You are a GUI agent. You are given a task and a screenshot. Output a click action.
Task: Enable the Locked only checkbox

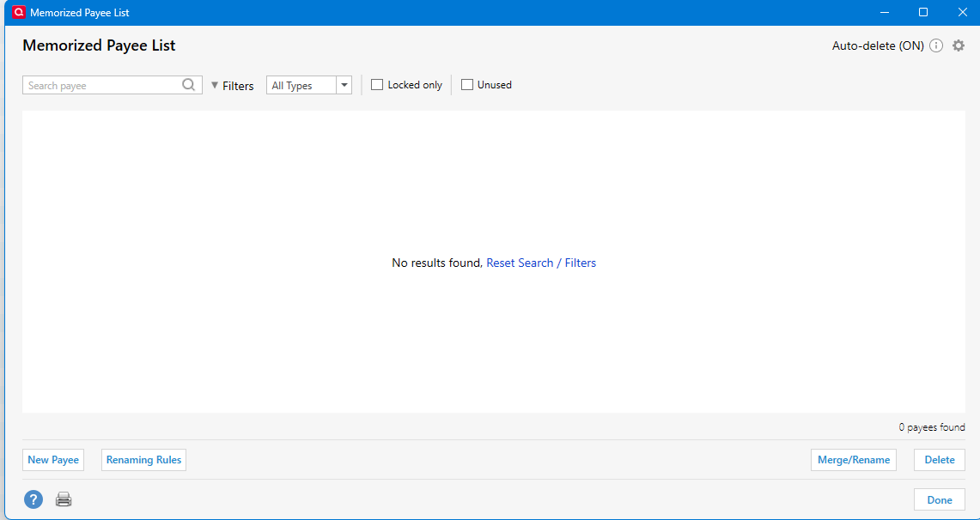(377, 85)
